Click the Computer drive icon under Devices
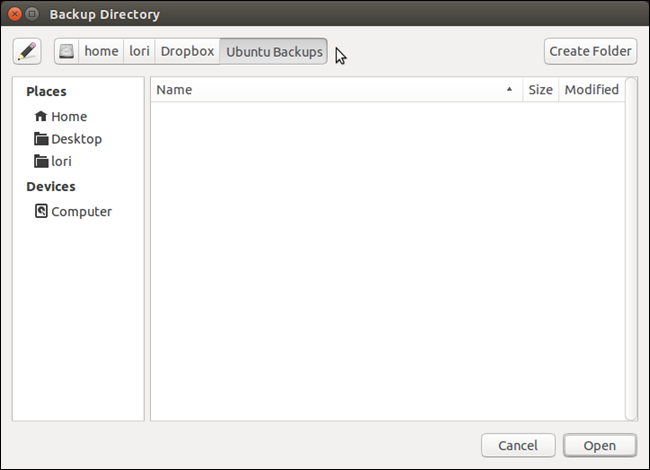This screenshot has width=650, height=470. [x=41, y=211]
